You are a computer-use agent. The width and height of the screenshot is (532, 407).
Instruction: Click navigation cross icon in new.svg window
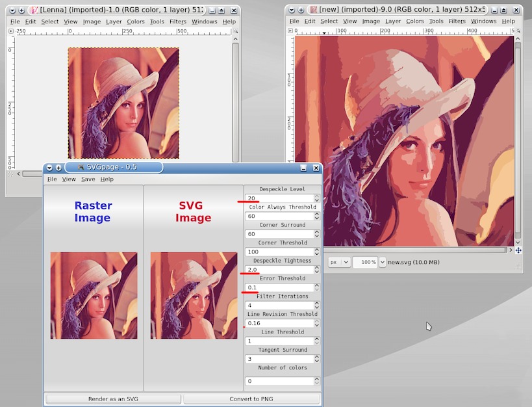[518, 250]
